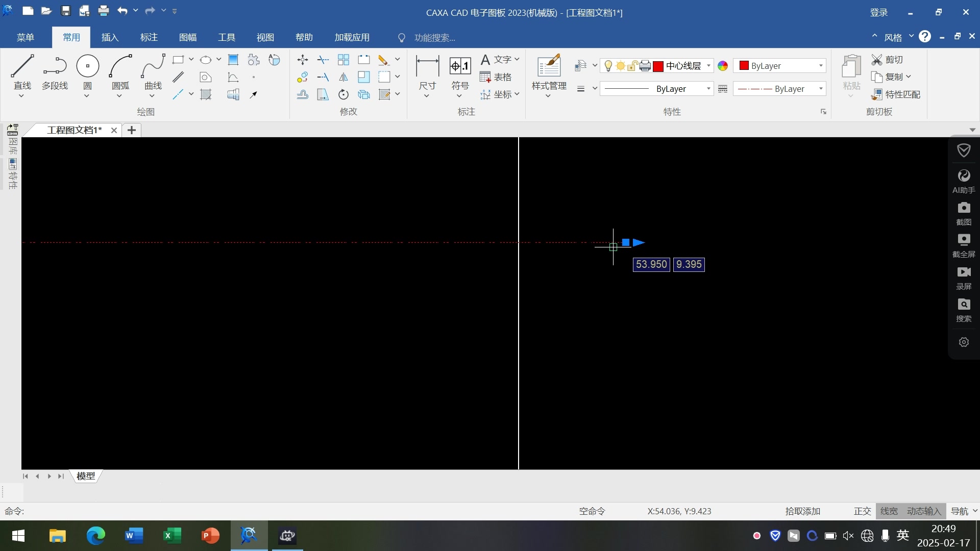980x551 pixels.
Task: Toggle 正交 ortho mode
Action: [863, 511]
